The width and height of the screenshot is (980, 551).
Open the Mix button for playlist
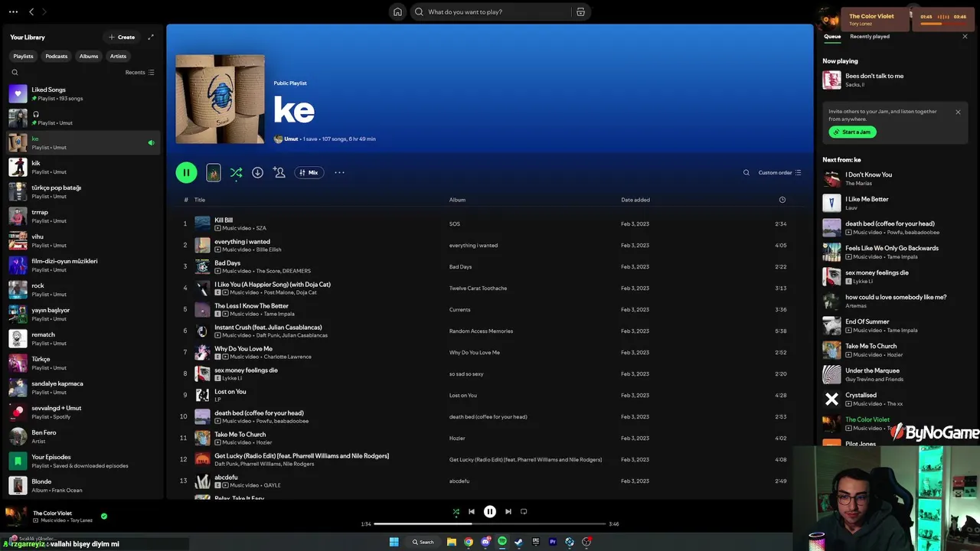(x=309, y=172)
